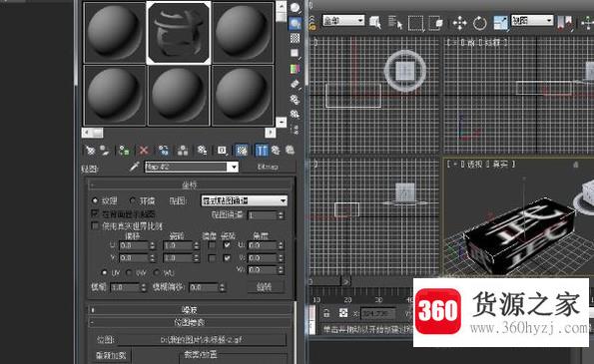Collapse the 坐标 rollout header

click(x=190, y=185)
